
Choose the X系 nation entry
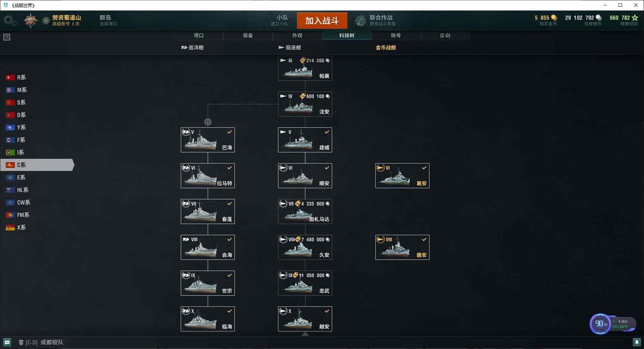click(x=16, y=227)
